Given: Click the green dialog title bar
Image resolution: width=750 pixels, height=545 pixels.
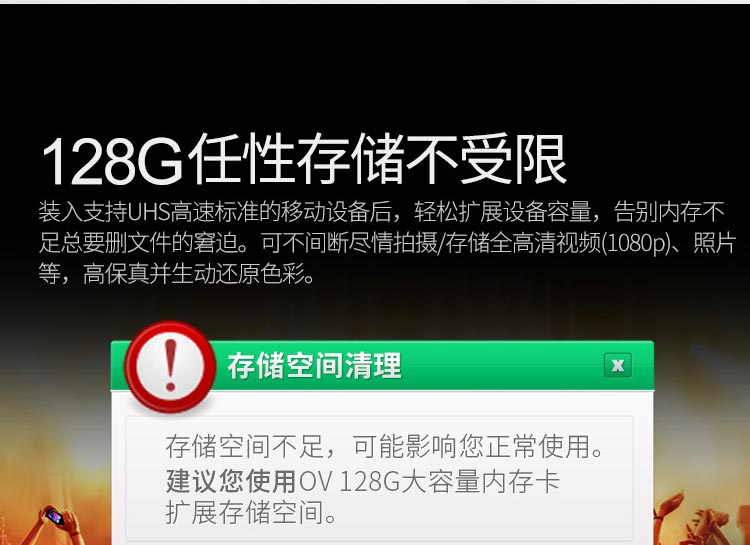Looking at the screenshot, I should pos(382,366).
